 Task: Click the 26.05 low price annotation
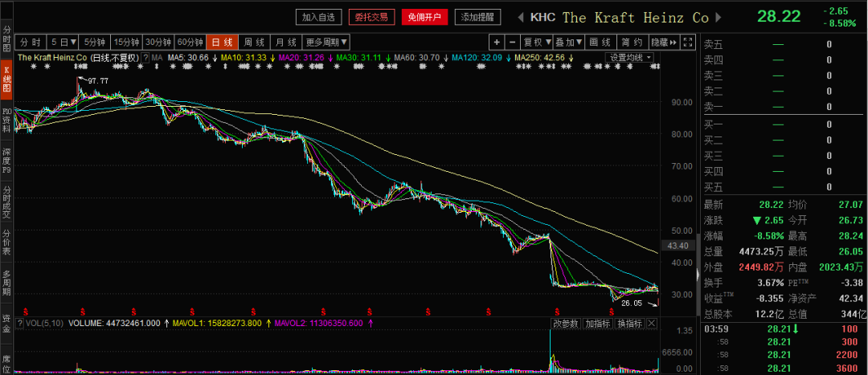pos(631,303)
